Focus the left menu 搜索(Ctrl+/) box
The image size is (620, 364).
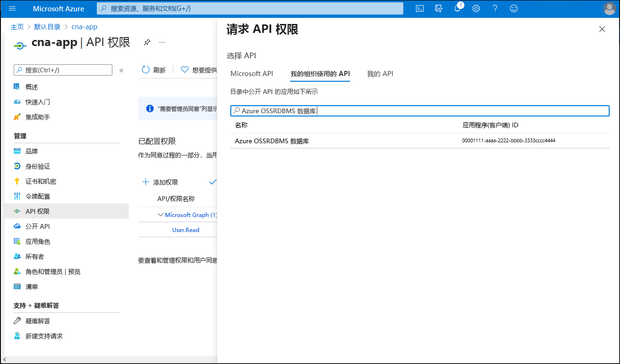(x=63, y=70)
